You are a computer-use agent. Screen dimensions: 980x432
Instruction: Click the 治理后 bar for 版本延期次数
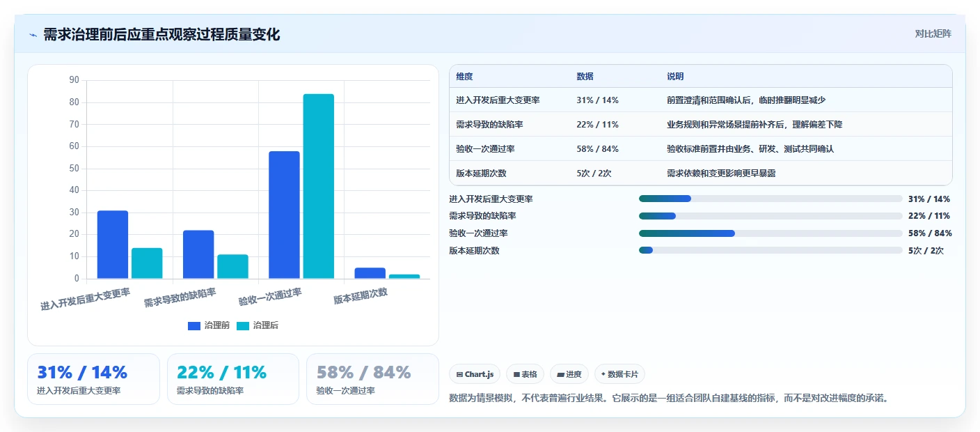404,277
